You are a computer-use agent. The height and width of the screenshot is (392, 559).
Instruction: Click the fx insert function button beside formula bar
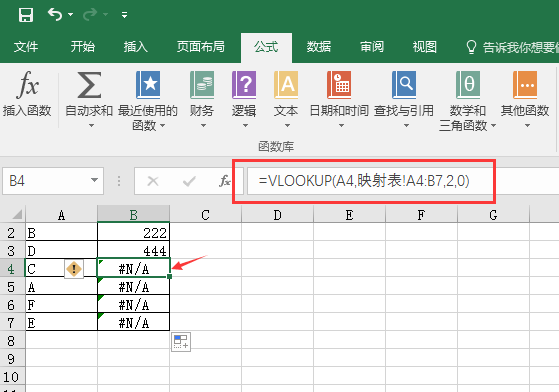225,181
